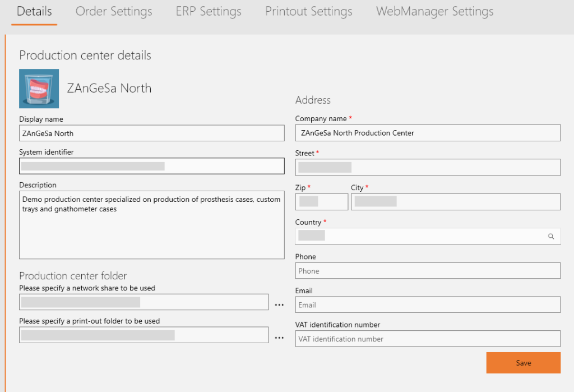Click the City field

[x=455, y=202]
